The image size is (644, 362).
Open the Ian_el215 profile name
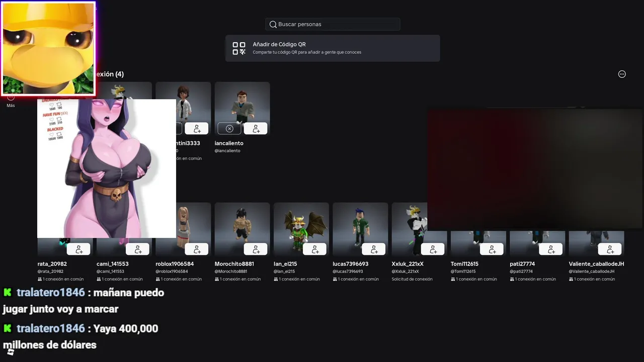(285, 264)
